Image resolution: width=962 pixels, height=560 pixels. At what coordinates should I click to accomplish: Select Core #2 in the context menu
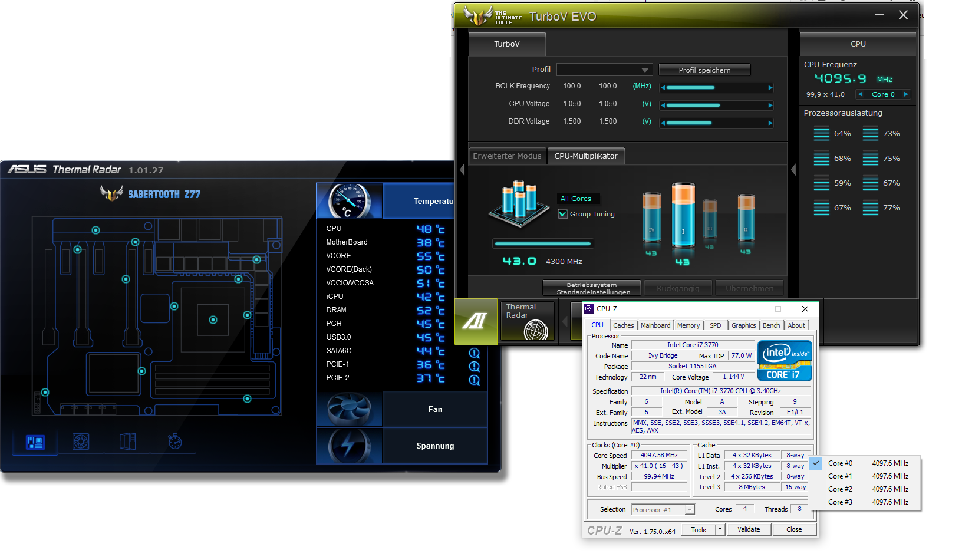pyautogui.click(x=865, y=489)
